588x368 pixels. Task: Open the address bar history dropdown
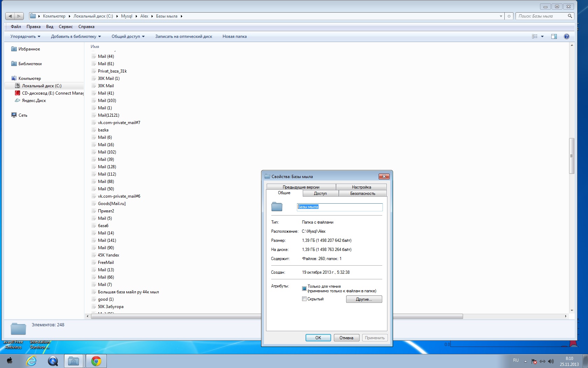click(x=501, y=16)
